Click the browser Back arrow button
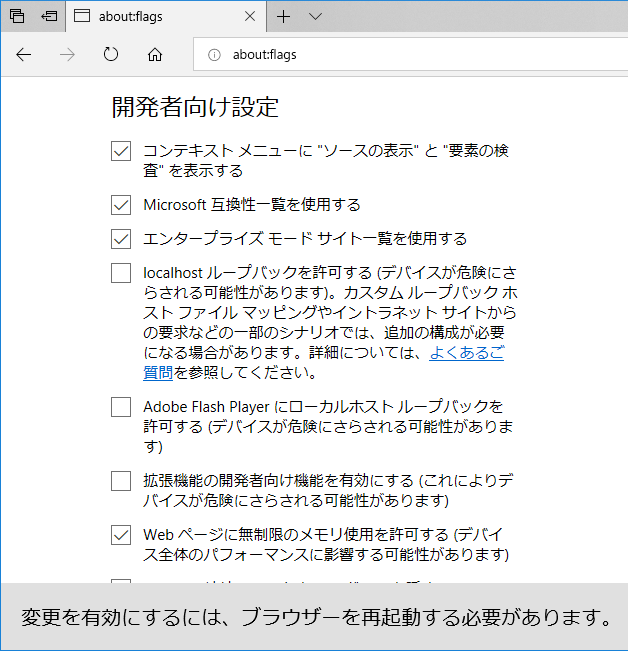Image resolution: width=628 pixels, height=651 pixels. (24, 55)
